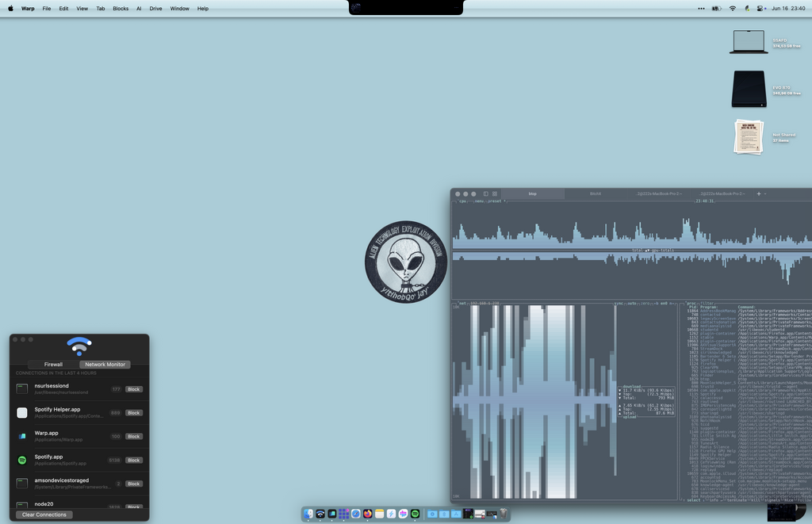Open the Wi-Fi firewall app in Dock

pyautogui.click(x=320, y=514)
